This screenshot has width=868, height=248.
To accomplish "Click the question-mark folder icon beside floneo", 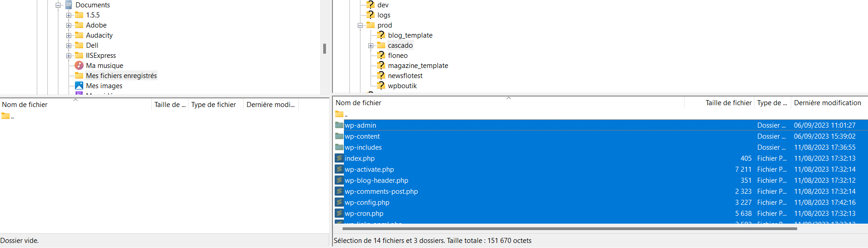I will pyautogui.click(x=381, y=55).
